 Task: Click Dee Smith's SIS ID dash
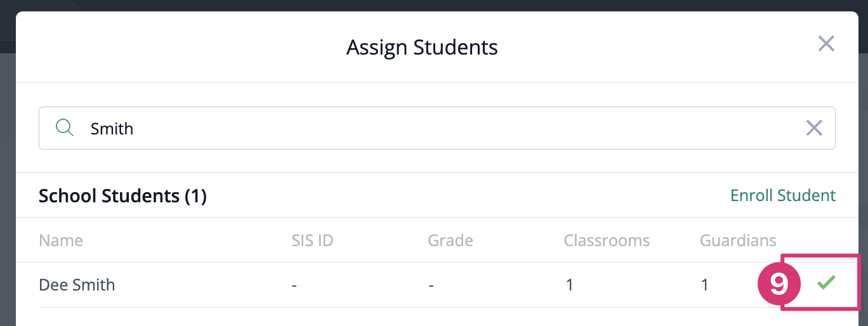click(x=294, y=285)
